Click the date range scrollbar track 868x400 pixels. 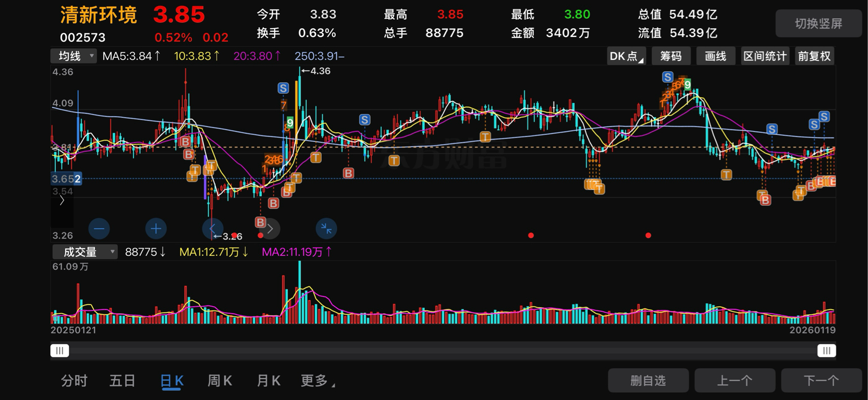click(443, 351)
